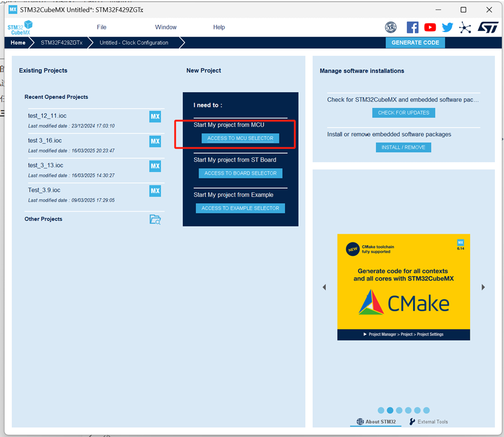Click ACCESS TO BOARD SELECTOR button

coord(240,173)
